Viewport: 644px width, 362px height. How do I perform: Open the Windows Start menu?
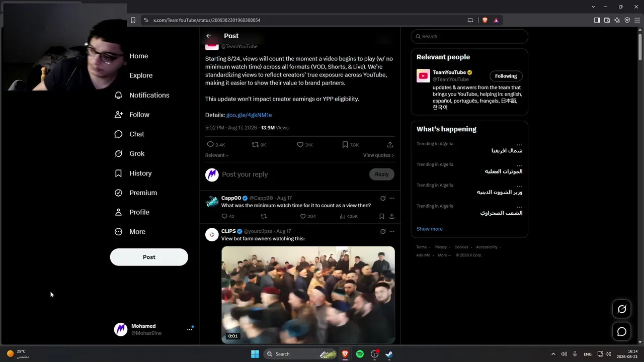pyautogui.click(x=255, y=354)
